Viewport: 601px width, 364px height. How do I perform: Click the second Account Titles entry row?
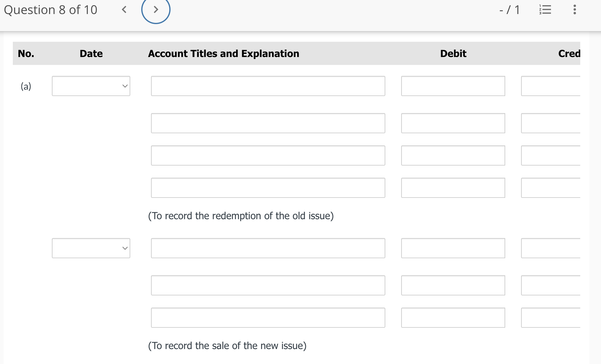click(268, 123)
